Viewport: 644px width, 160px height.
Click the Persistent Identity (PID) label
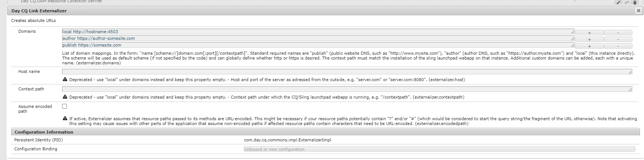click(38, 140)
